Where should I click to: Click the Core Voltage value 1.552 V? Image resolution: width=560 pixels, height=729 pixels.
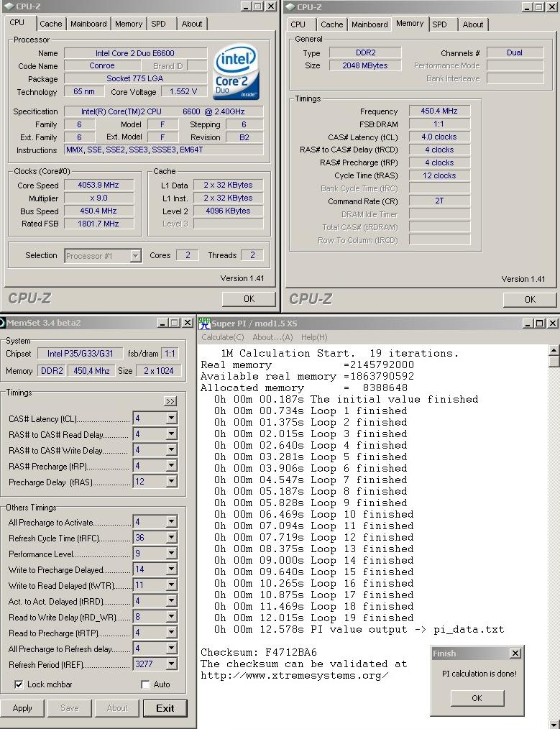[183, 91]
